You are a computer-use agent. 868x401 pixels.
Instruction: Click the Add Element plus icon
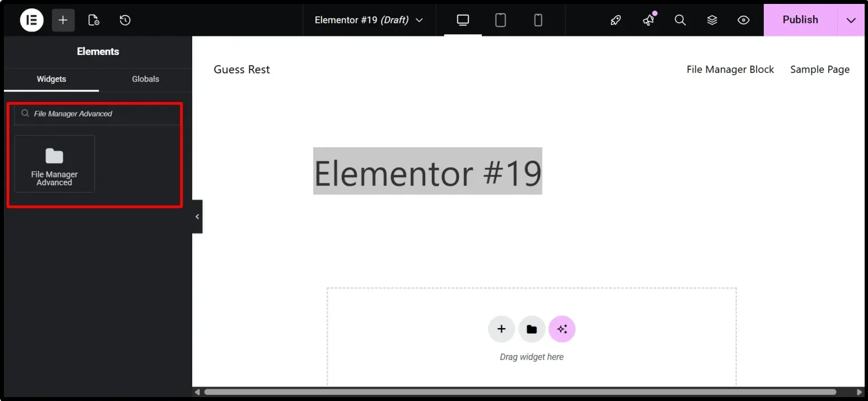coord(63,20)
